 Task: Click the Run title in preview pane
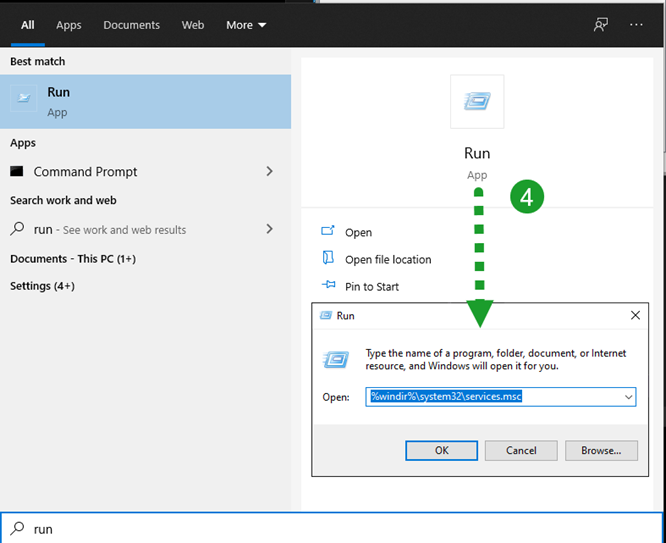[x=477, y=153]
